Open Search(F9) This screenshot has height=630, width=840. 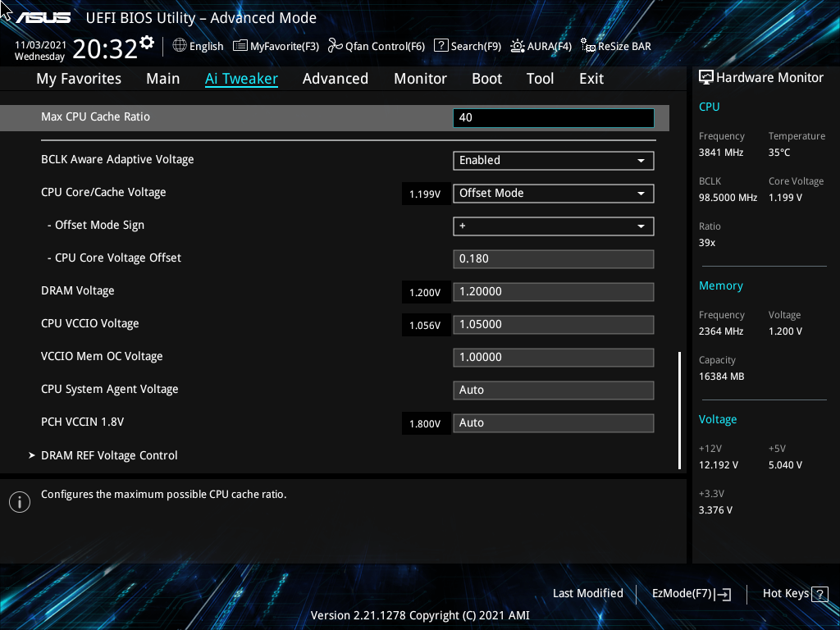pyautogui.click(x=476, y=47)
